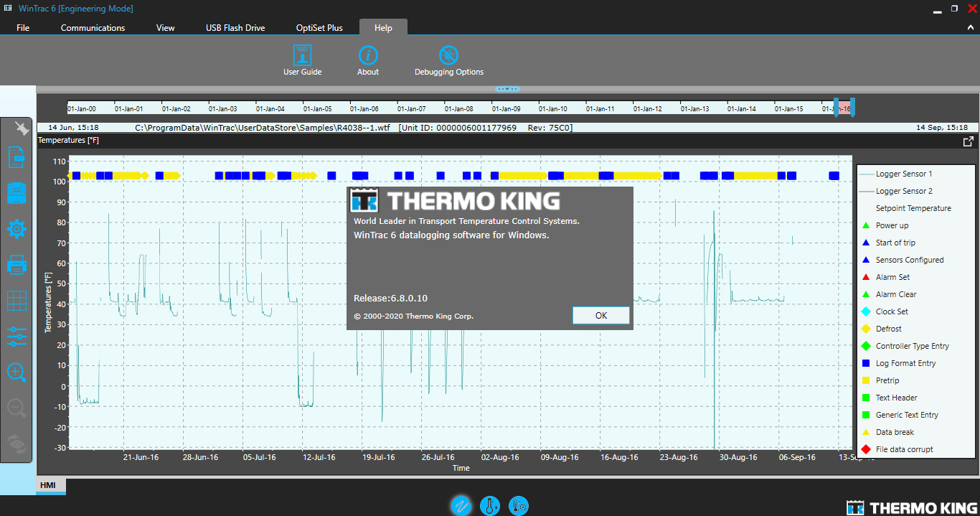Click the Unit ID 0000006001177969 text

458,128
